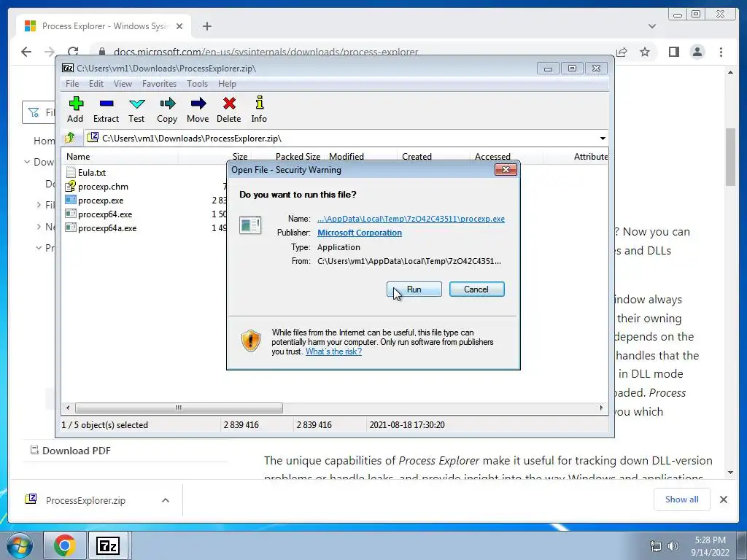The image size is (747, 560).
Task: Close the Process Explorer browser tab
Action: [x=179, y=26]
